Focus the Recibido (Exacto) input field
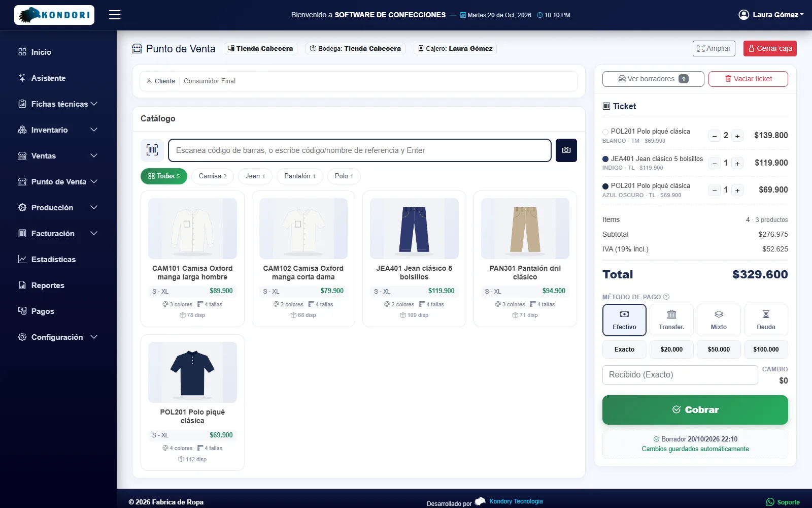The image size is (812, 508). click(680, 375)
